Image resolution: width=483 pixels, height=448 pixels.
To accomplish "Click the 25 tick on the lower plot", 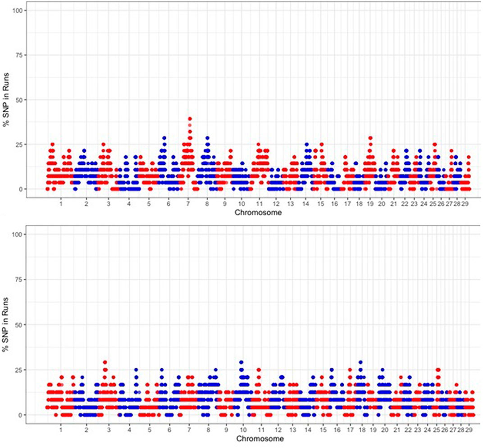I will point(19,370).
